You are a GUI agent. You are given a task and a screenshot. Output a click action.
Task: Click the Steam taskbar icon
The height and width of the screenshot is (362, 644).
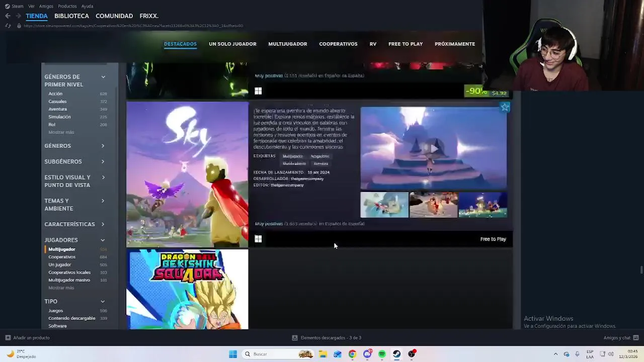coord(397,354)
